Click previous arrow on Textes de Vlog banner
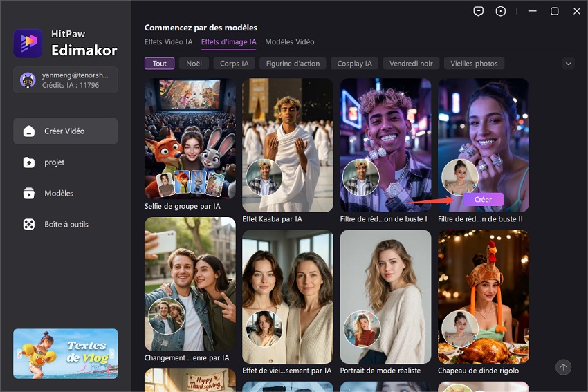Viewport: 588px width, 392px height. (19, 353)
